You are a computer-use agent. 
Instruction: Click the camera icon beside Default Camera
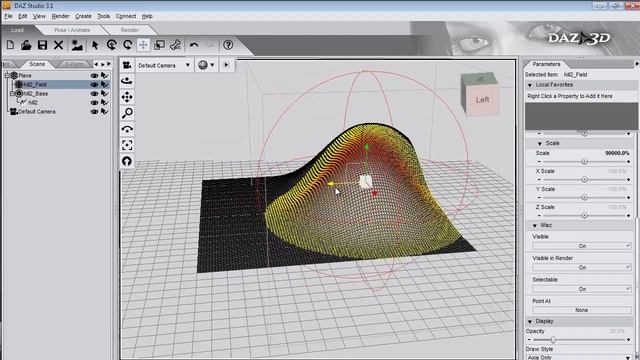[x=127, y=65]
